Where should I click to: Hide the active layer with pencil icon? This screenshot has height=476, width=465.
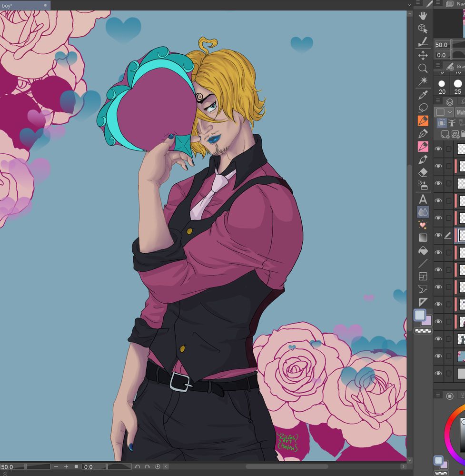[438, 235]
